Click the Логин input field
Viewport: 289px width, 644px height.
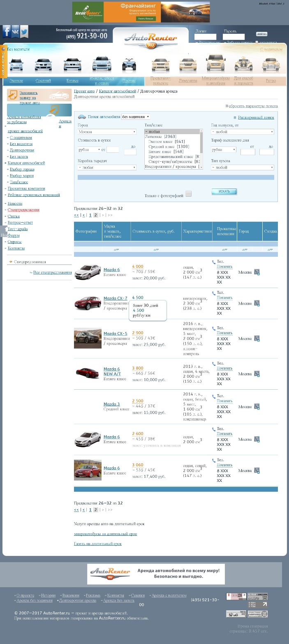coord(205,37)
